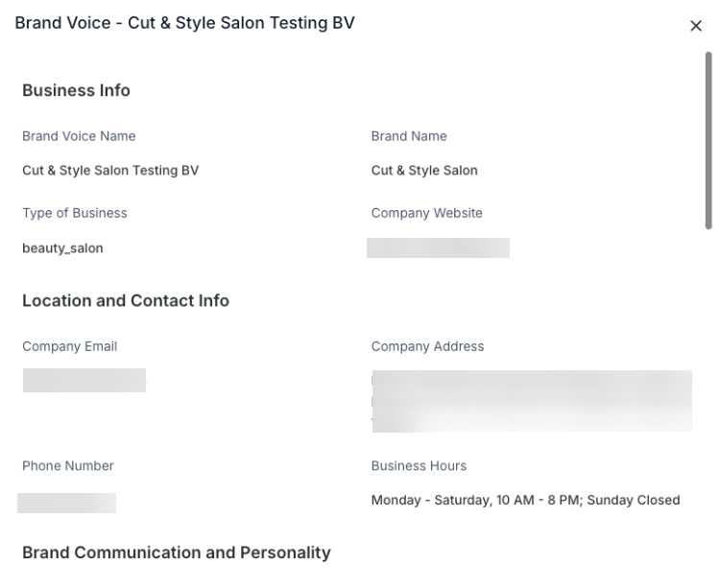Click the beauty_salon value text

[x=62, y=247]
